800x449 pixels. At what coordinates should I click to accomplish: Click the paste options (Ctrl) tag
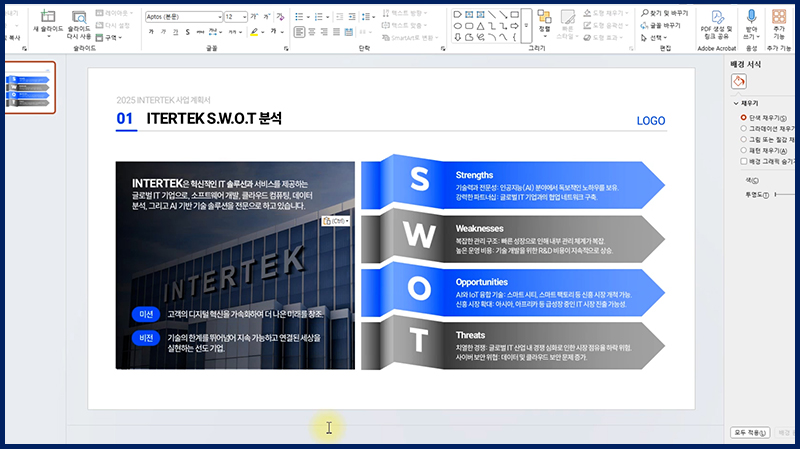(335, 221)
